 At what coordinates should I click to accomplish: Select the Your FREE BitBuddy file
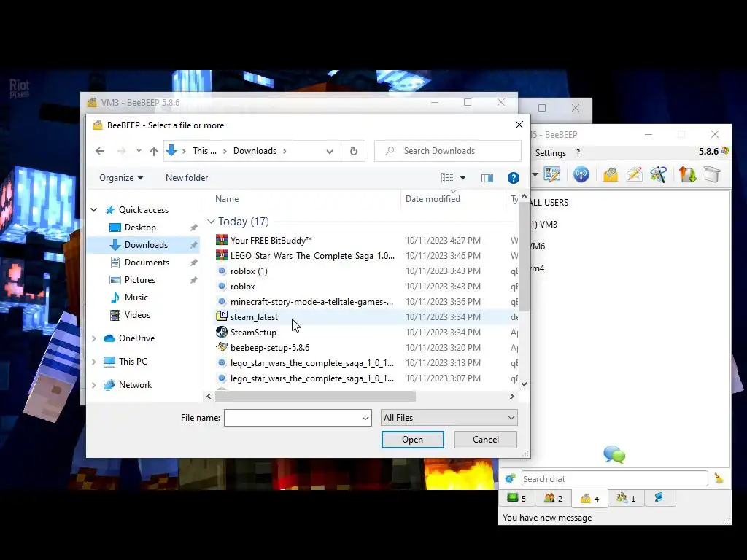(365, 241)
